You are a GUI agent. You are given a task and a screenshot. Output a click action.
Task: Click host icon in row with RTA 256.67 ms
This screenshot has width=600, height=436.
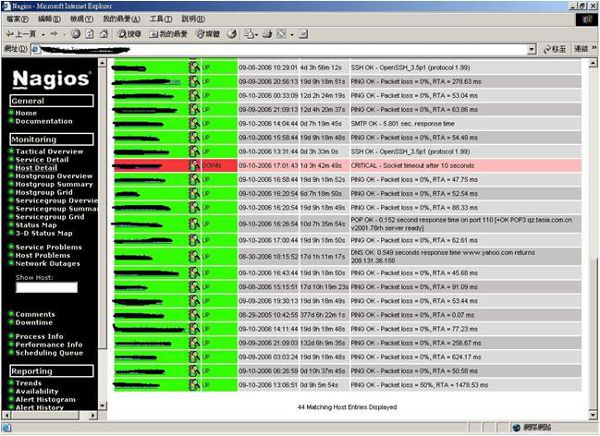(194, 343)
